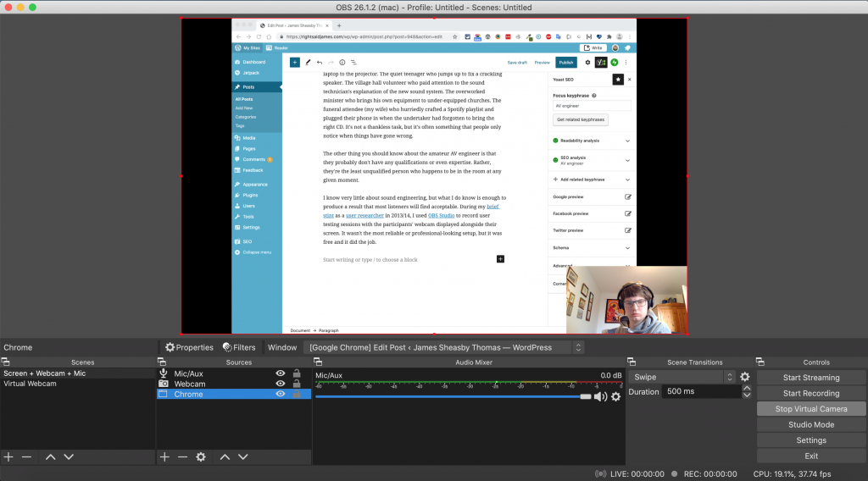The height and width of the screenshot is (481, 868).
Task: Click the block inserter plus in WordPress toolbar
Action: tap(294, 63)
